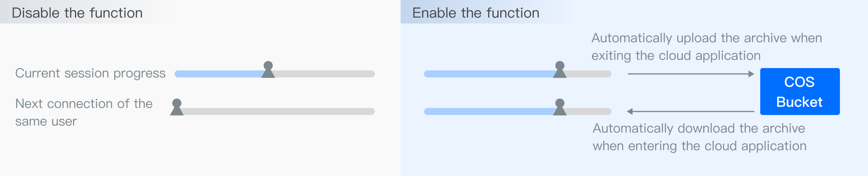Click the upload arrow pointing to COS Bucket

coord(690,74)
